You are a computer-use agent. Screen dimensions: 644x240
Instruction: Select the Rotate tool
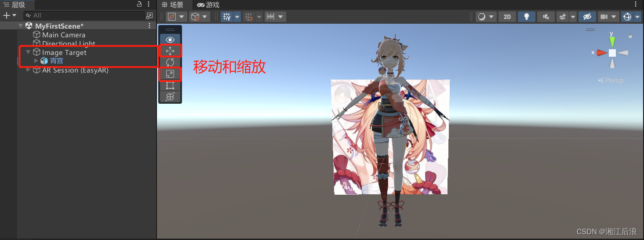coord(170,62)
